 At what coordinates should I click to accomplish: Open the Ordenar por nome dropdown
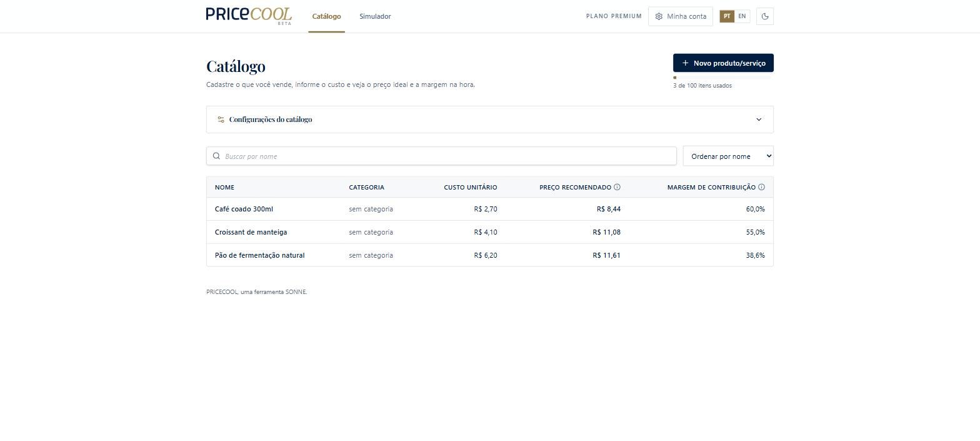coord(728,156)
